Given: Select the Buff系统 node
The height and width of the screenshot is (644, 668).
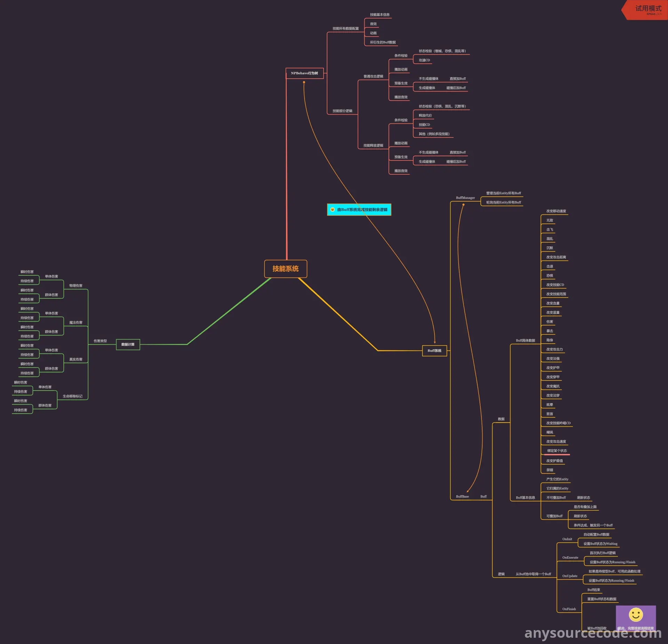Looking at the screenshot, I should (x=434, y=351).
